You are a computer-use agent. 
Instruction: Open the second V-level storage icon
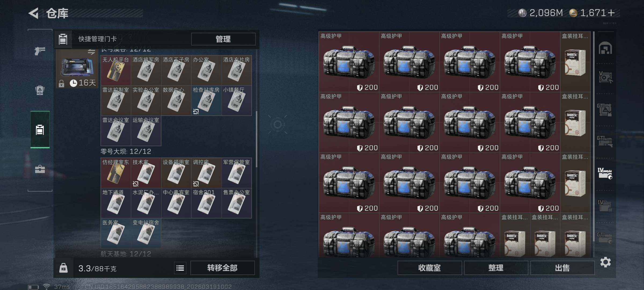[605, 77]
